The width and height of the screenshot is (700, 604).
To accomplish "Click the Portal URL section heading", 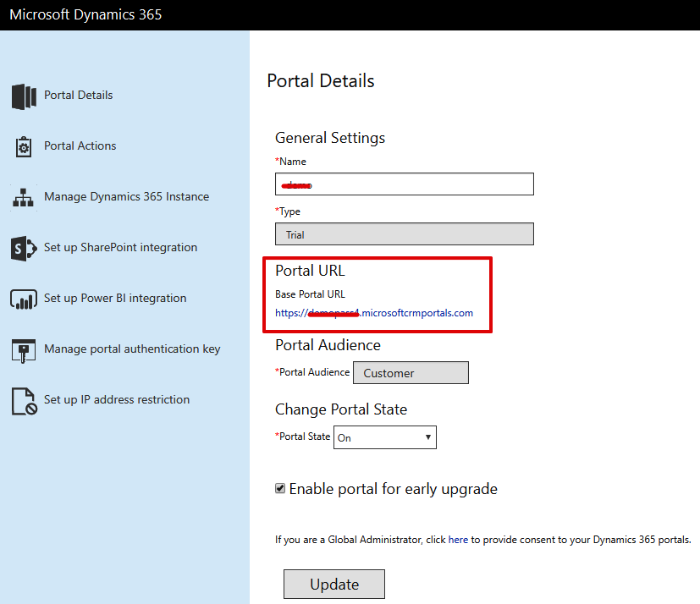I will pyautogui.click(x=310, y=271).
